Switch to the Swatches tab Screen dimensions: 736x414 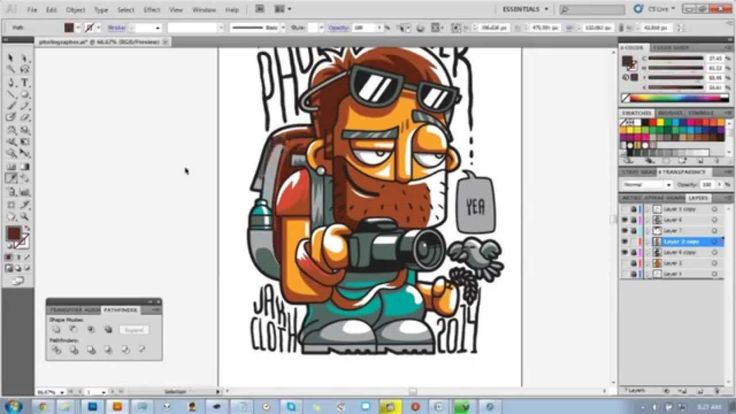636,113
